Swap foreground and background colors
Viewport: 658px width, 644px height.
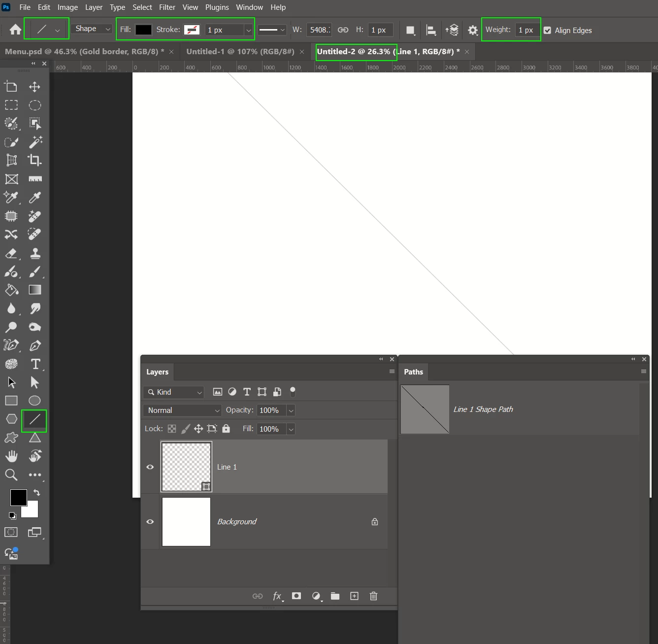tap(36, 492)
